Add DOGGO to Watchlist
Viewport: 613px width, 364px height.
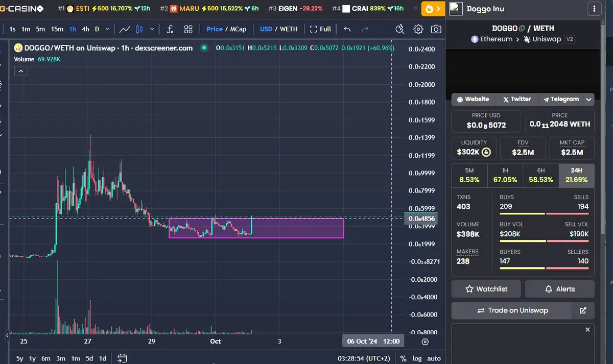pyautogui.click(x=486, y=289)
